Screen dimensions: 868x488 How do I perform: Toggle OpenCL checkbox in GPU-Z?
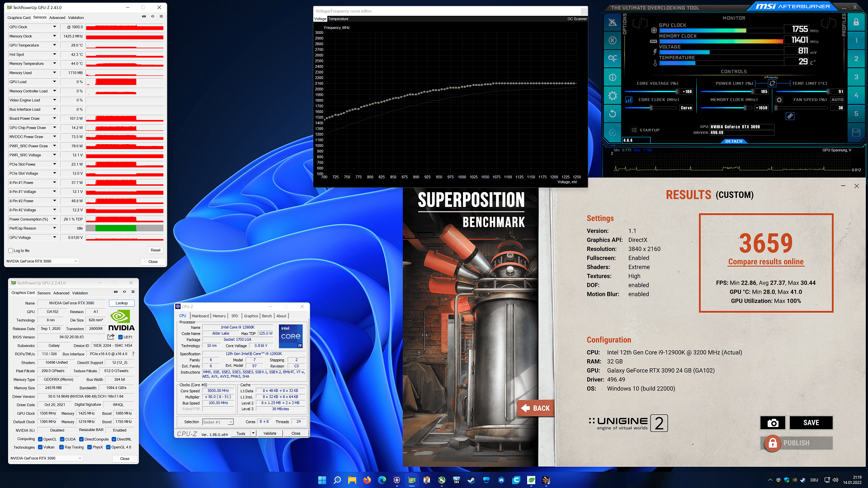tap(40, 439)
